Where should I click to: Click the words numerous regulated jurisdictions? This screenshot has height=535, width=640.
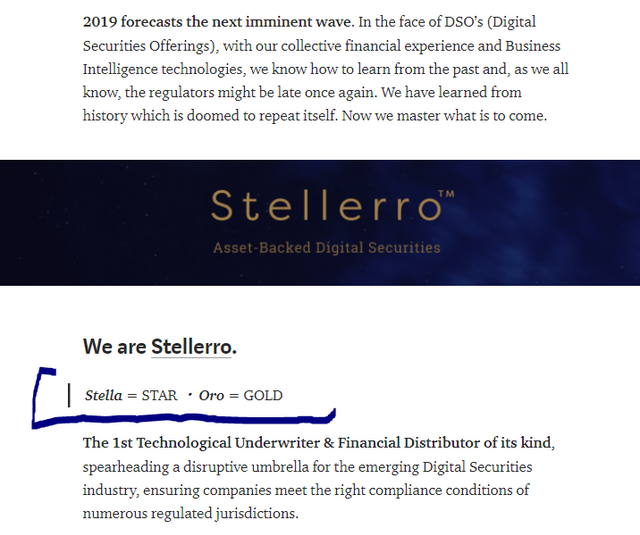191,513
